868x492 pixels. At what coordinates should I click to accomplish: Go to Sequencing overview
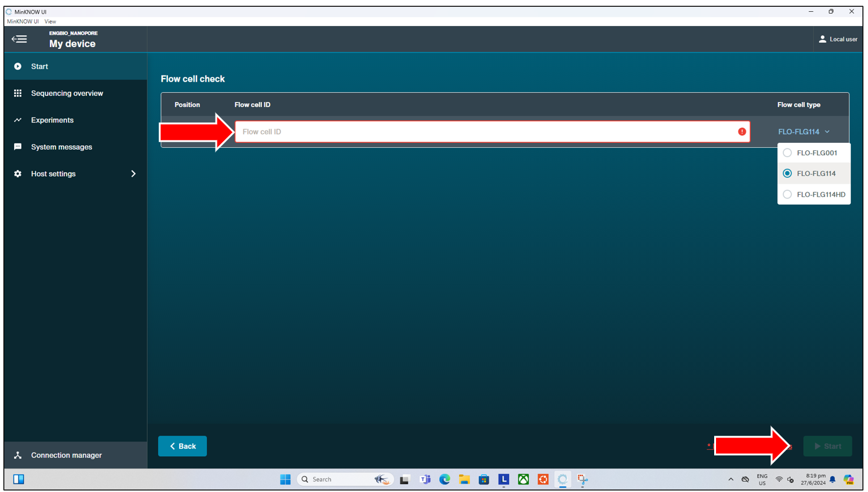(75, 93)
